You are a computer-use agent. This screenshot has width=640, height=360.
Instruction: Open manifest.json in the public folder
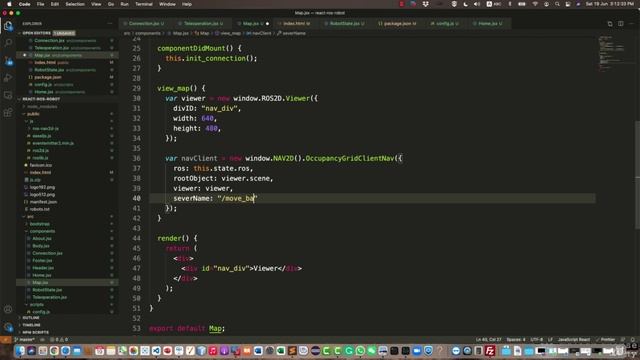pyautogui.click(x=43, y=202)
